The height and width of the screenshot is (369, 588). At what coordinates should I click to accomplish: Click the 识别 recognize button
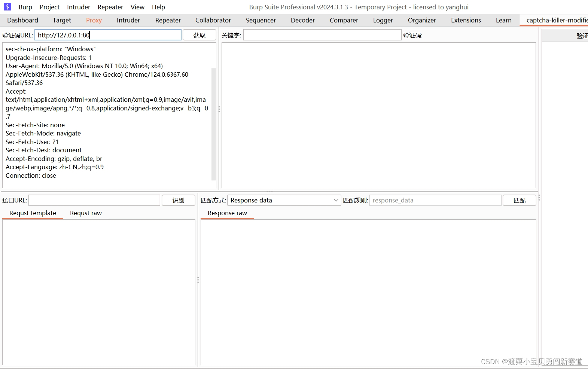tap(179, 200)
